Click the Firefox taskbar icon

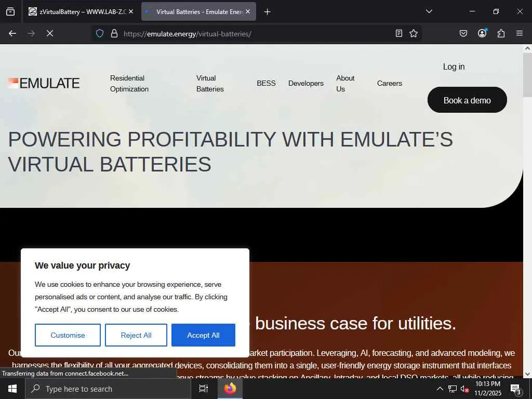click(230, 389)
